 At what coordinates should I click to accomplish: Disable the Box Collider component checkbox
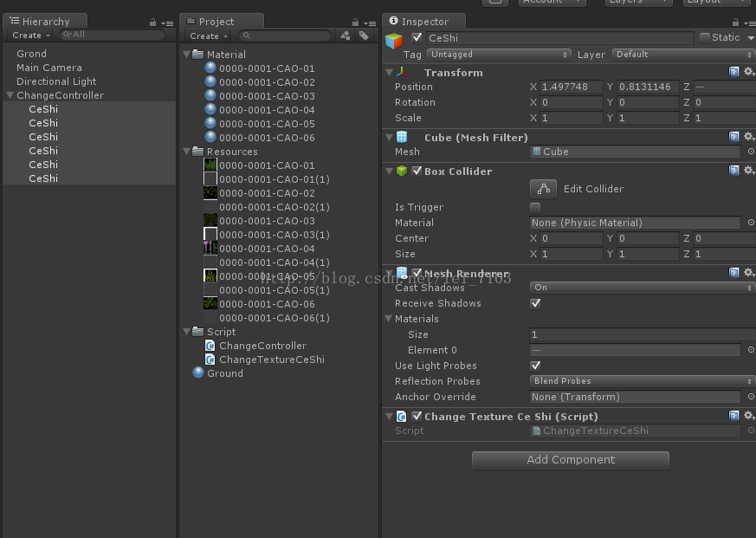click(x=417, y=171)
